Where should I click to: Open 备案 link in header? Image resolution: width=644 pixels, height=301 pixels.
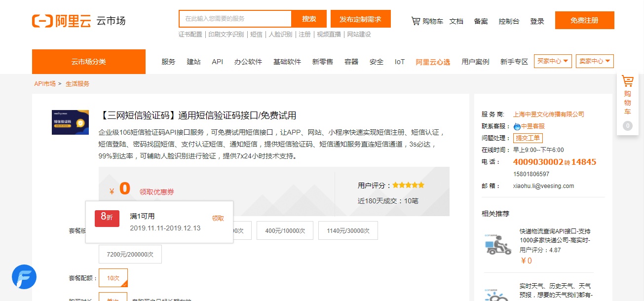click(481, 21)
